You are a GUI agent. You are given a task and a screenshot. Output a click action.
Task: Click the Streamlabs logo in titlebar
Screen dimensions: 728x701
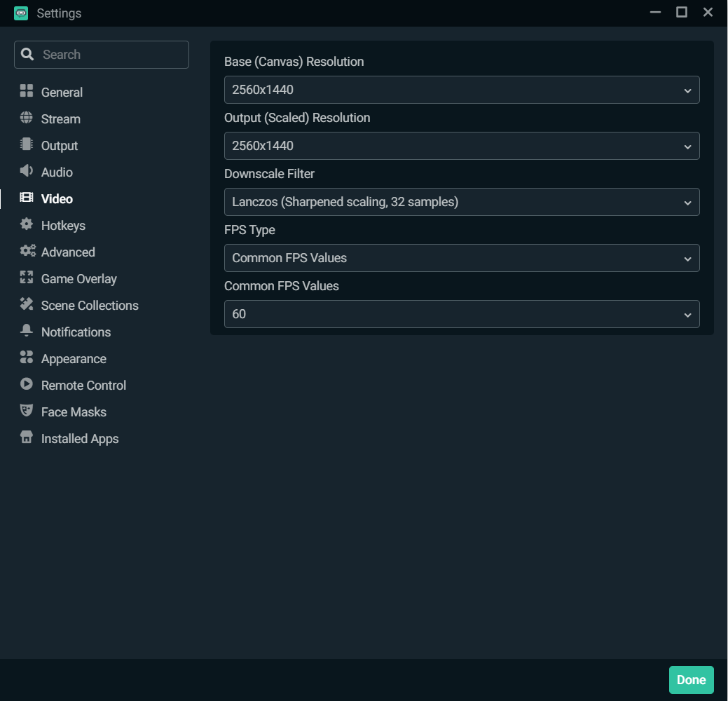click(20, 13)
